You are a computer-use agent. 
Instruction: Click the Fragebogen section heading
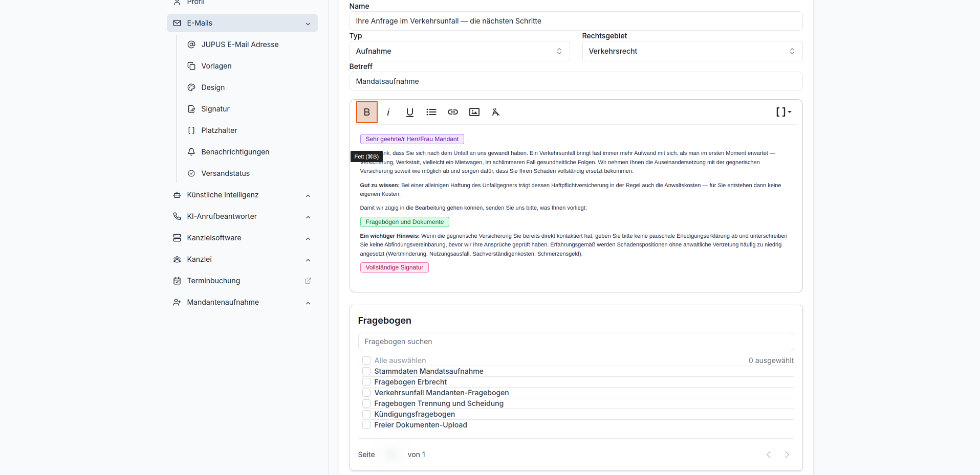tap(385, 321)
